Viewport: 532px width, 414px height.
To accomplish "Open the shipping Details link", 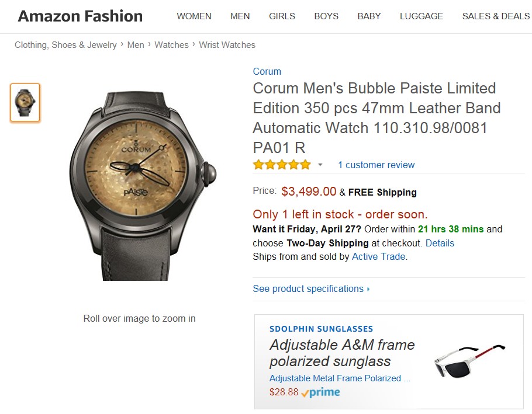I will tap(440, 243).
